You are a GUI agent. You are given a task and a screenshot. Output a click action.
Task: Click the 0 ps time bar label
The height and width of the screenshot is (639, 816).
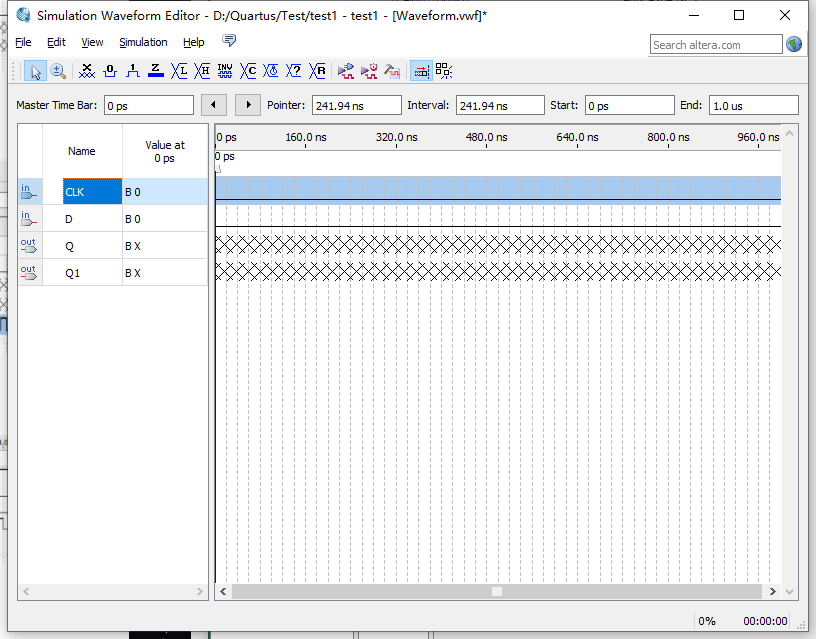coord(225,156)
